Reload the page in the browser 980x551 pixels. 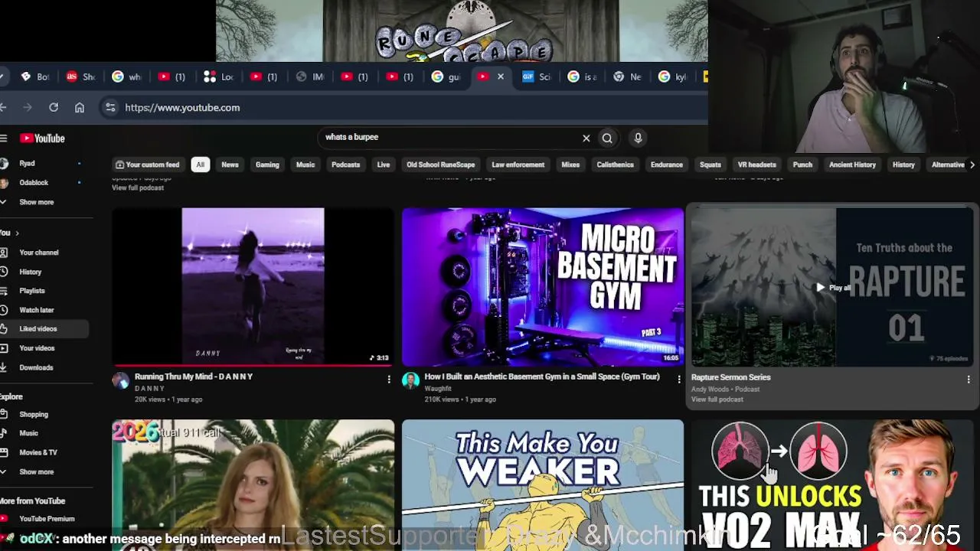tap(54, 108)
